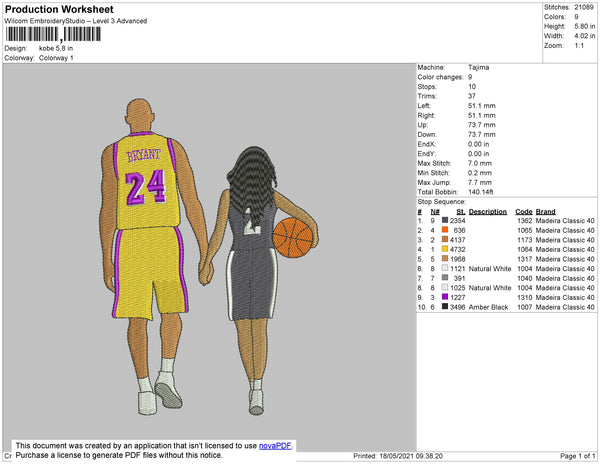The height and width of the screenshot is (464, 600).
Task: Click thread code '1173' in row 3
Action: tap(525, 240)
